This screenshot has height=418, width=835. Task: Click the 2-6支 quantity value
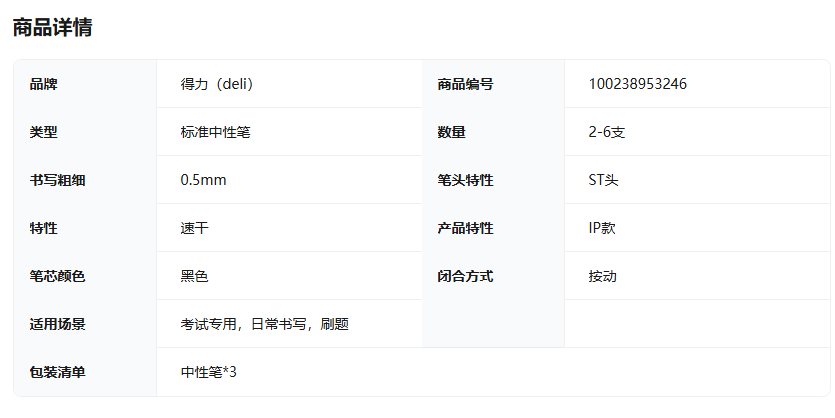pos(607,132)
